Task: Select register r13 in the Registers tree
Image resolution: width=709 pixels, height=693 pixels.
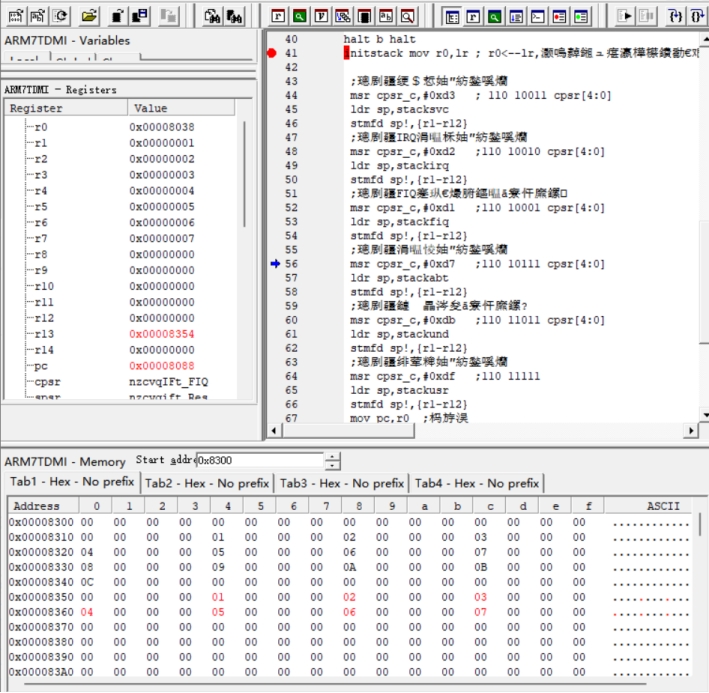Action: pyautogui.click(x=44, y=334)
